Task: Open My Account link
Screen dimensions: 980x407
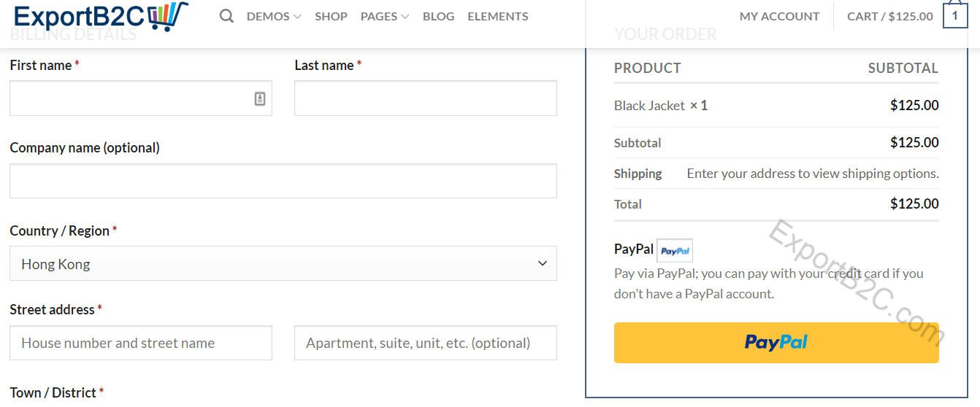Action: click(779, 16)
